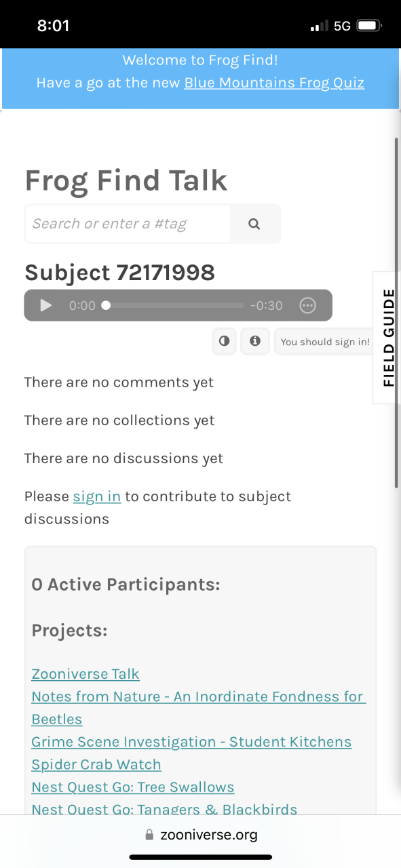This screenshot has width=401, height=868.
Task: Open Nest Quest Go: Tree Swallows
Action: pyautogui.click(x=133, y=787)
